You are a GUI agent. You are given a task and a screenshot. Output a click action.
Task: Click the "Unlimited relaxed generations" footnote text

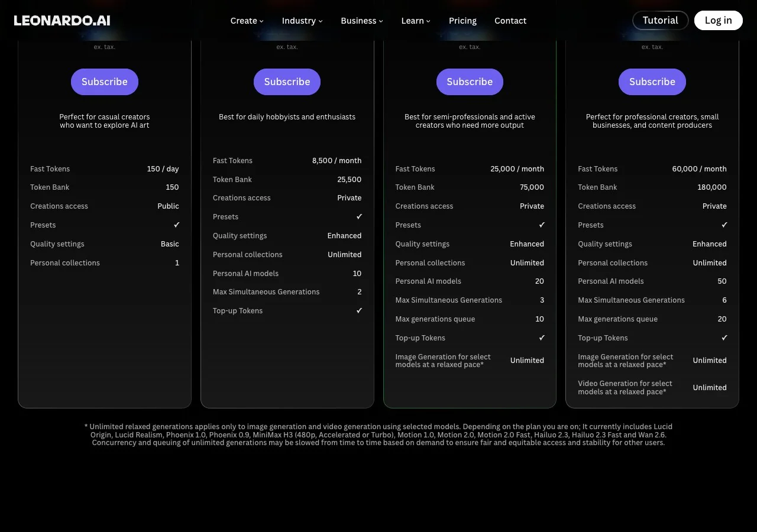(x=378, y=434)
